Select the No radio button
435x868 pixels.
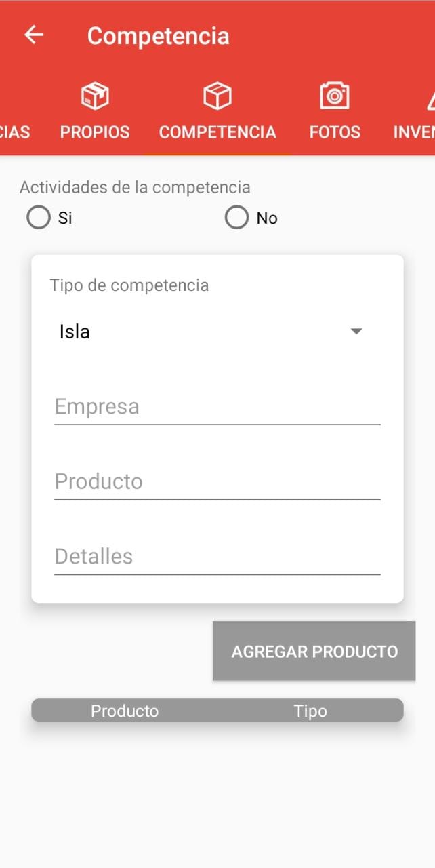click(236, 218)
